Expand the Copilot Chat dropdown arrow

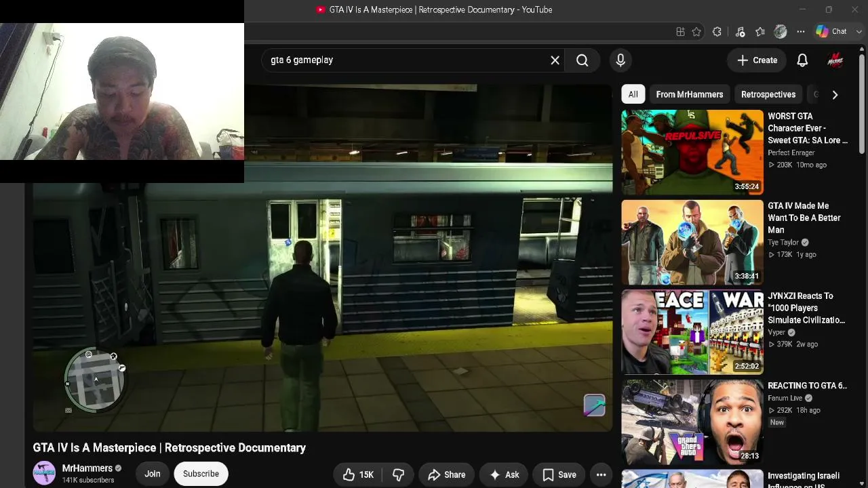859,32
